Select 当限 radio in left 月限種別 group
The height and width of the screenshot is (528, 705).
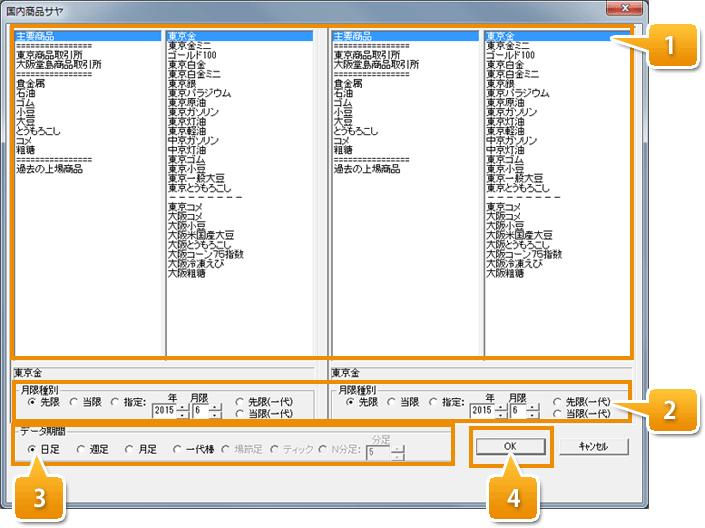(x=74, y=402)
